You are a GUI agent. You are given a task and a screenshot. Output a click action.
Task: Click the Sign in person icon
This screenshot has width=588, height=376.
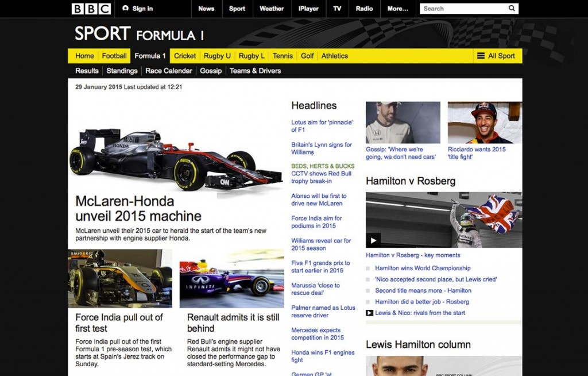click(125, 8)
